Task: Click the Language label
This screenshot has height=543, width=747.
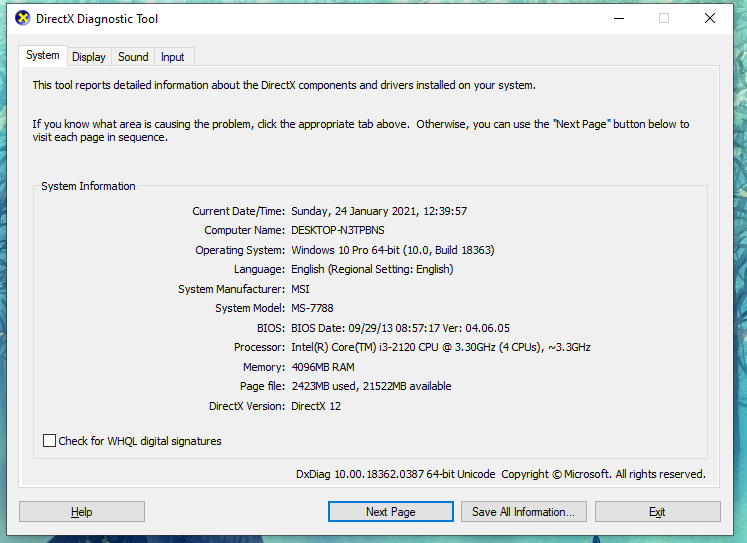Action: click(x=259, y=269)
